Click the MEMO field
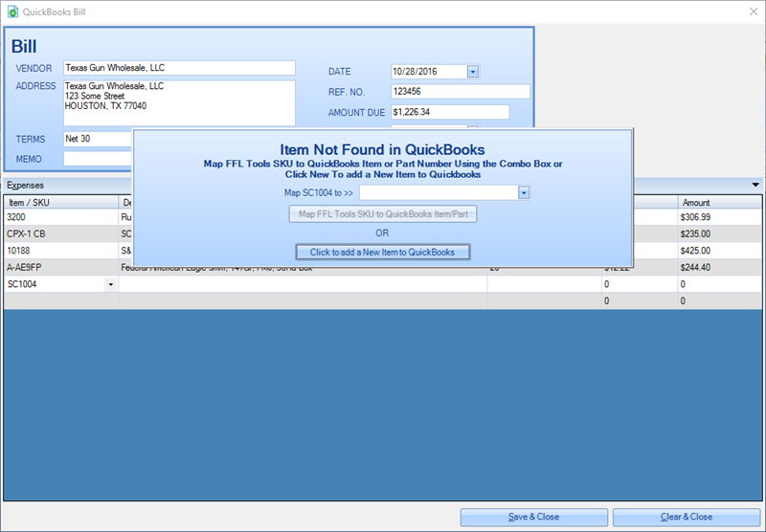 tap(98, 159)
